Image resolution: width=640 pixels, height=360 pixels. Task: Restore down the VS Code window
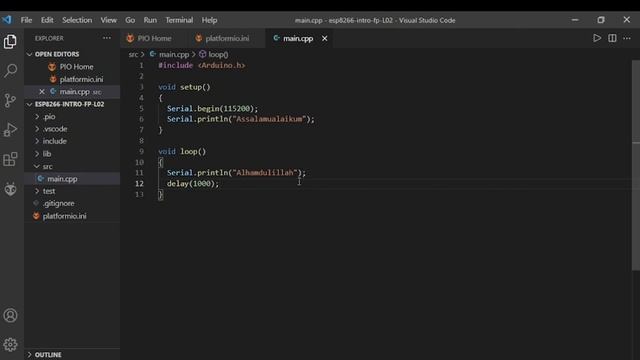click(x=601, y=20)
